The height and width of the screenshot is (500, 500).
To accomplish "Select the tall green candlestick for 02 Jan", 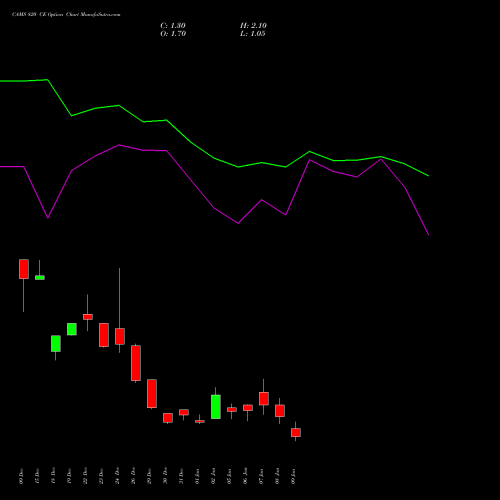I will click(x=216, y=407).
